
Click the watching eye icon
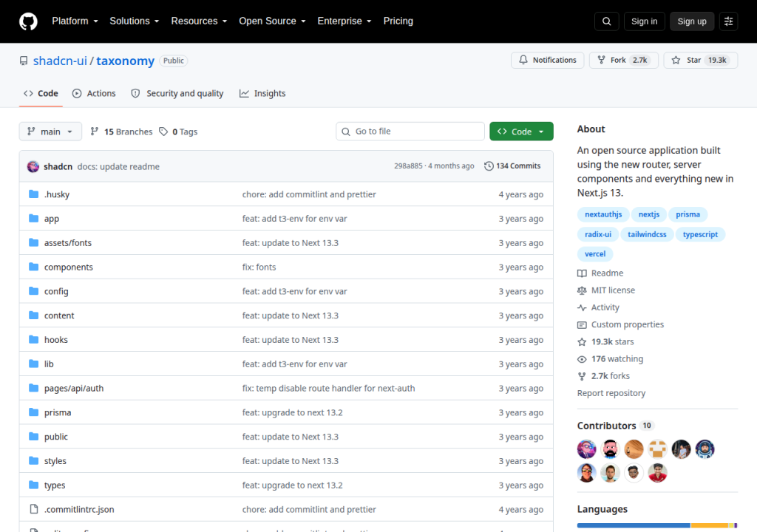click(x=582, y=358)
